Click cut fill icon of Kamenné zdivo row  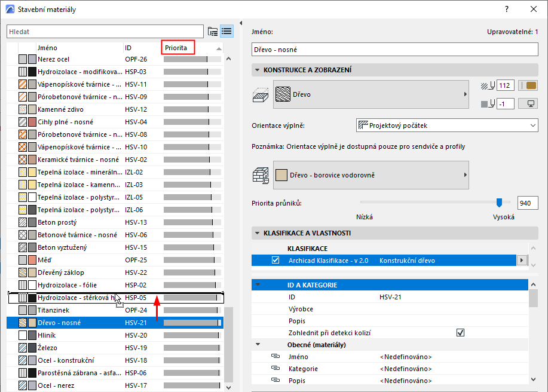click(23, 109)
